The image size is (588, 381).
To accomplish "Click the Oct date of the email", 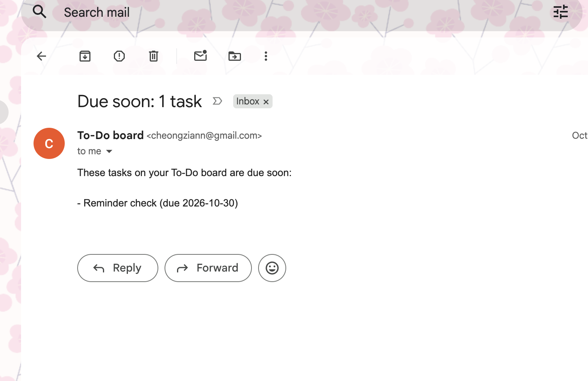I will (579, 136).
